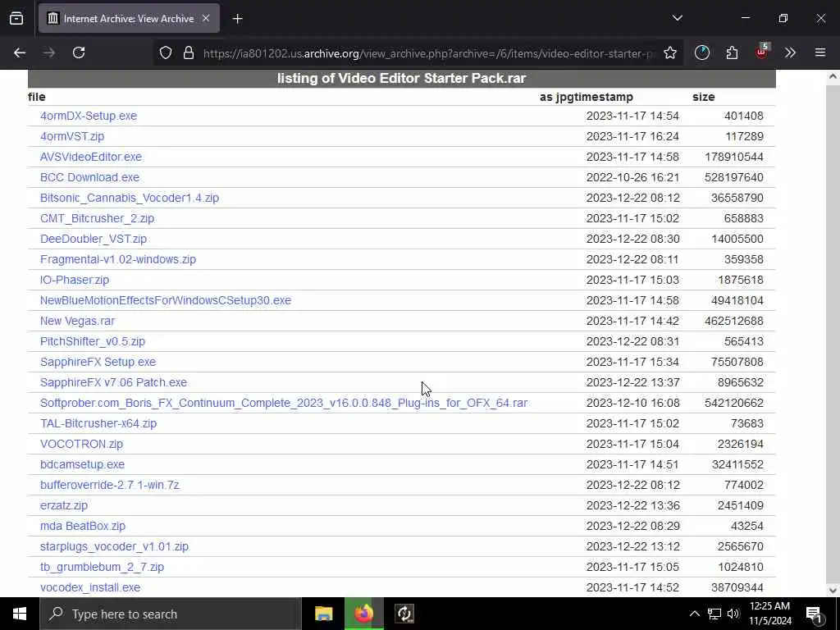840x630 pixels.
Task: Open the tb_grumblebum_2_7.zip link
Action: 102,567
